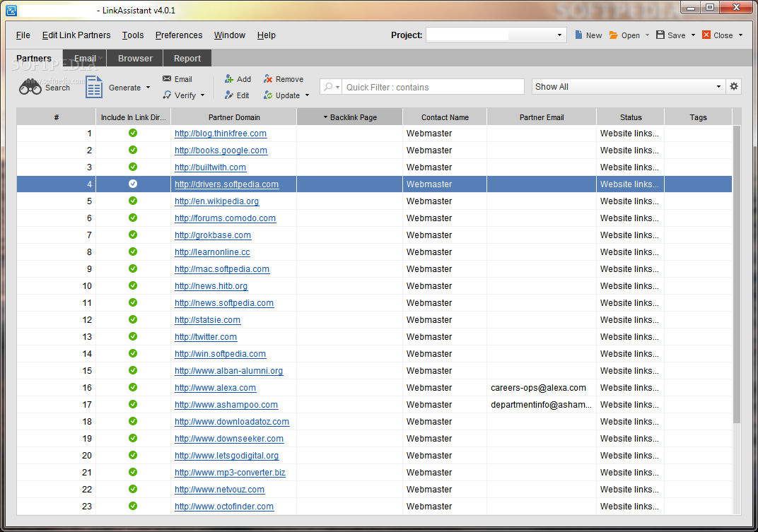
Task: Expand the Open button dropdown arrow
Action: (647, 35)
